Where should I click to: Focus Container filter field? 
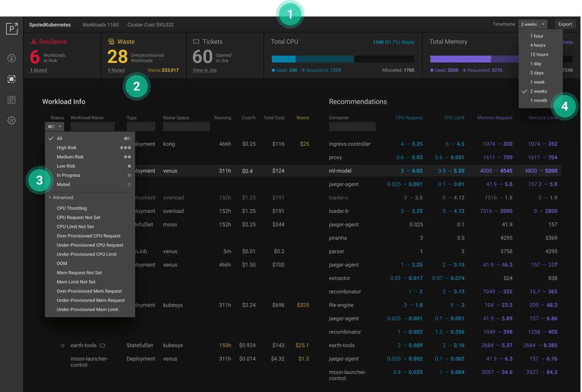352,127
